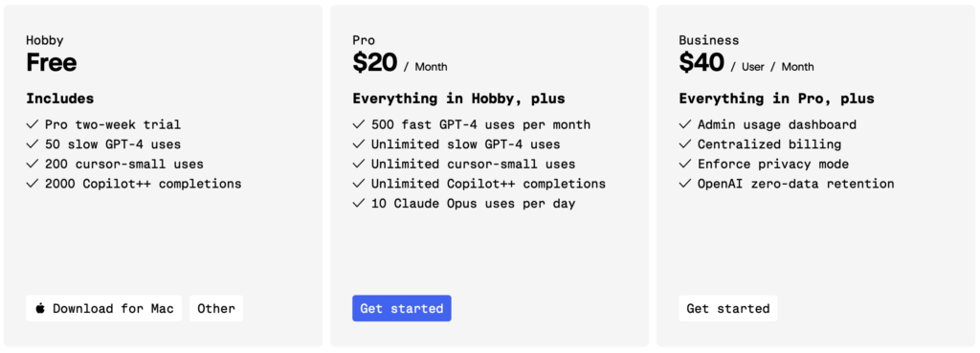Click the Everything in Pro, plus heading
The width and height of the screenshot is (980, 353).
777,99
